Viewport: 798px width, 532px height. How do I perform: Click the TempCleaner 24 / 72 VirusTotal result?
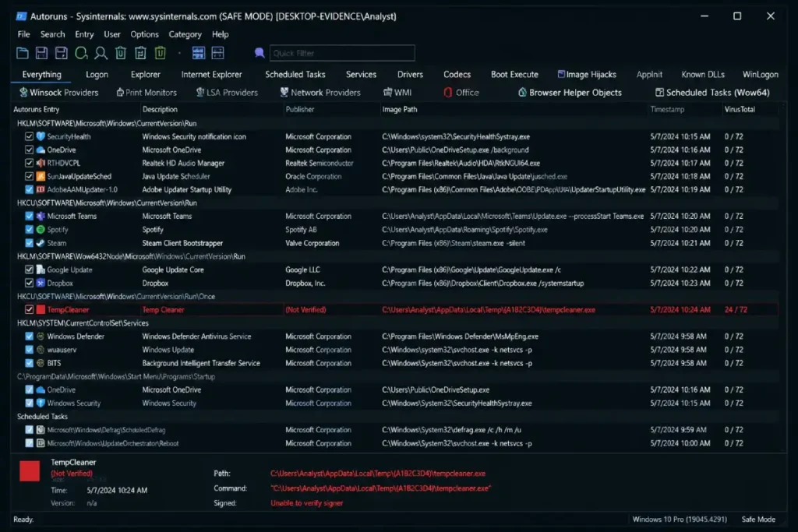(x=736, y=310)
